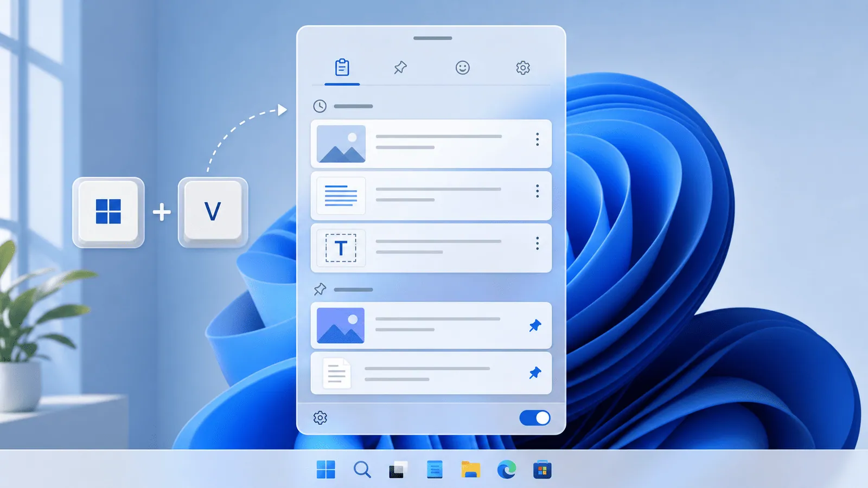
Task: Click the pin section header icon
Action: tap(320, 289)
